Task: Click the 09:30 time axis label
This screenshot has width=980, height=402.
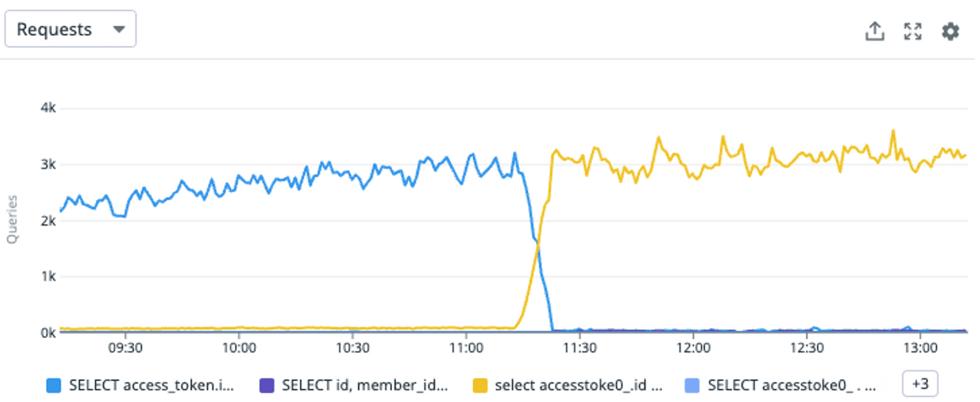Action: [125, 349]
